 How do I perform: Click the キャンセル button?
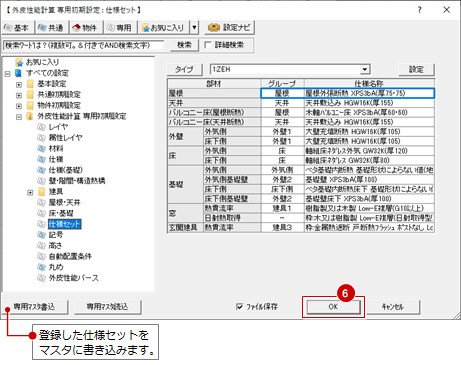[393, 307]
